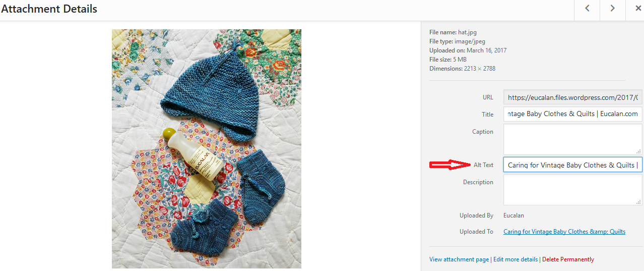
Task: Click inside the Caption text area
Action: 573,139
